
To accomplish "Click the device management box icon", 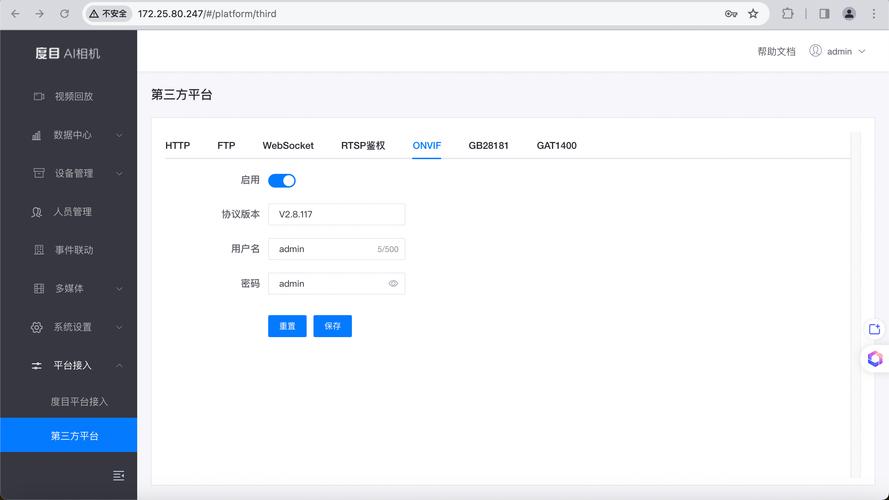I will coord(39,173).
